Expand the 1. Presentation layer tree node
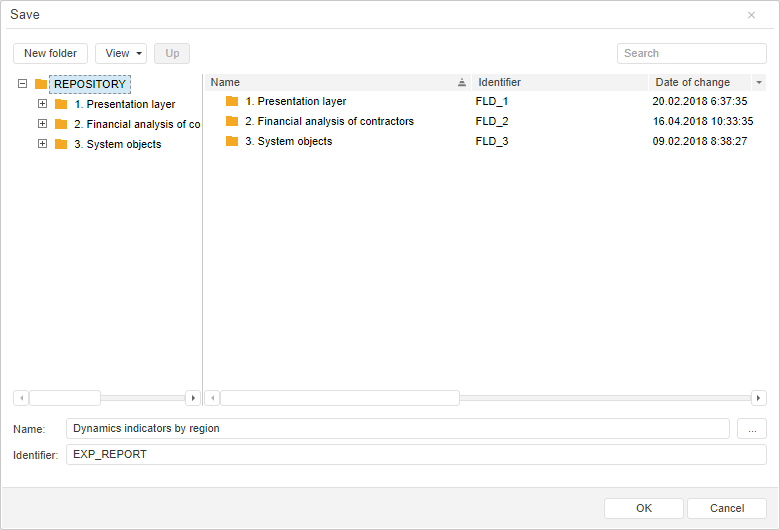The image size is (780, 530). tap(42, 104)
